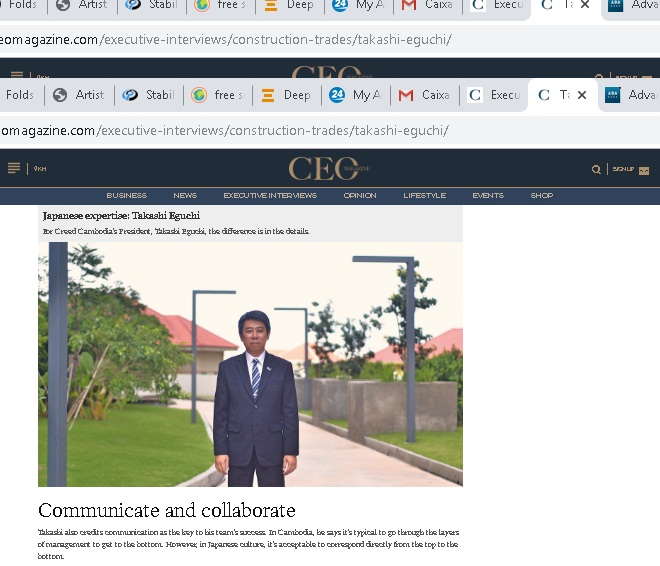Open the hamburger menu in the lower CEO Magazine header
660x566 pixels.
click(x=14, y=168)
